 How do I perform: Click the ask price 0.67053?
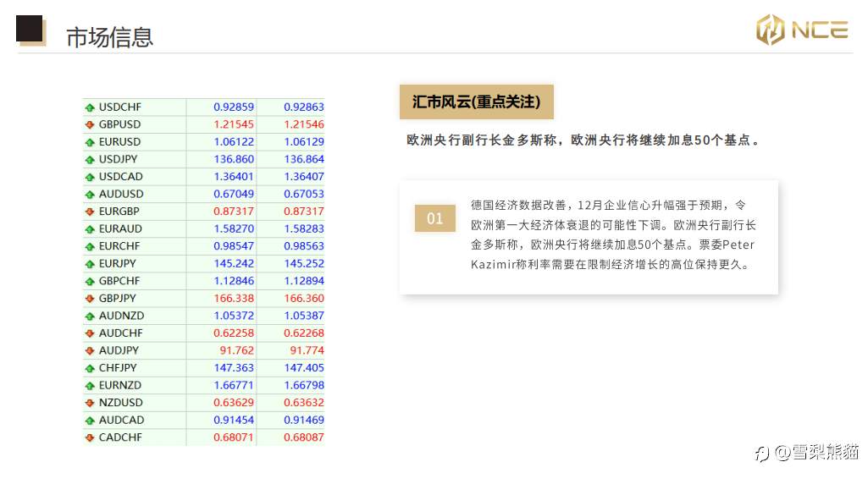(304, 194)
